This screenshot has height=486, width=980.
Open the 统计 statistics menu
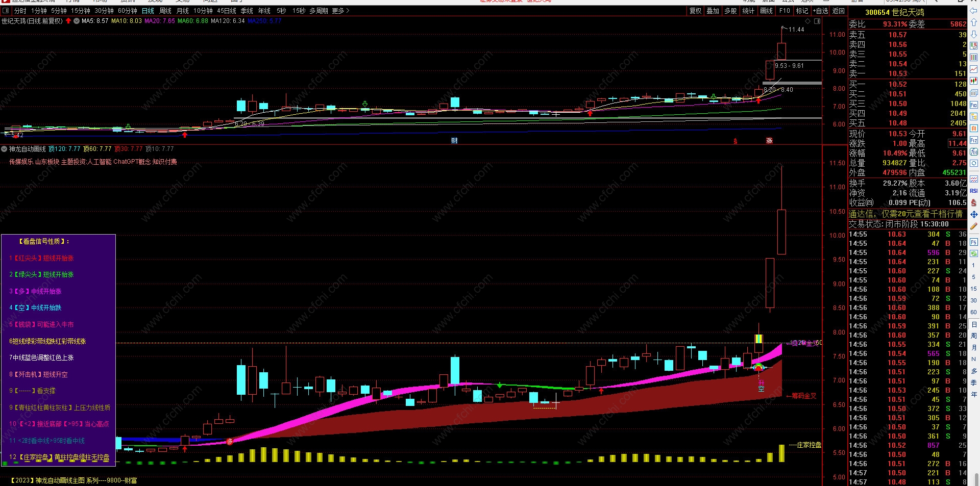pyautogui.click(x=749, y=11)
